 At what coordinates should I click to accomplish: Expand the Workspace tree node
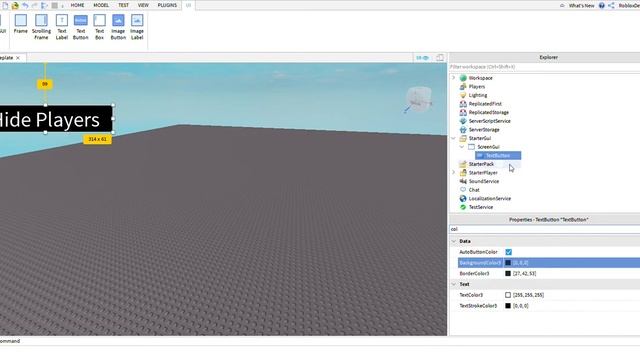(x=453, y=78)
